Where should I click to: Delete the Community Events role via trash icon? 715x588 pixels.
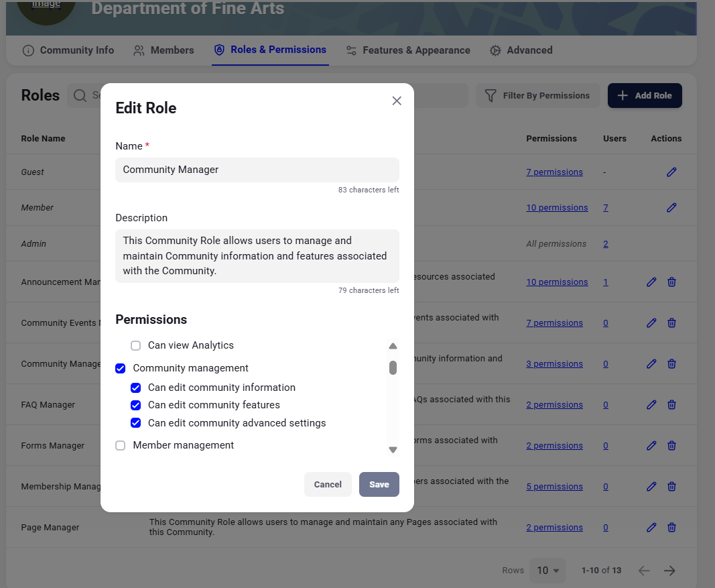click(671, 323)
